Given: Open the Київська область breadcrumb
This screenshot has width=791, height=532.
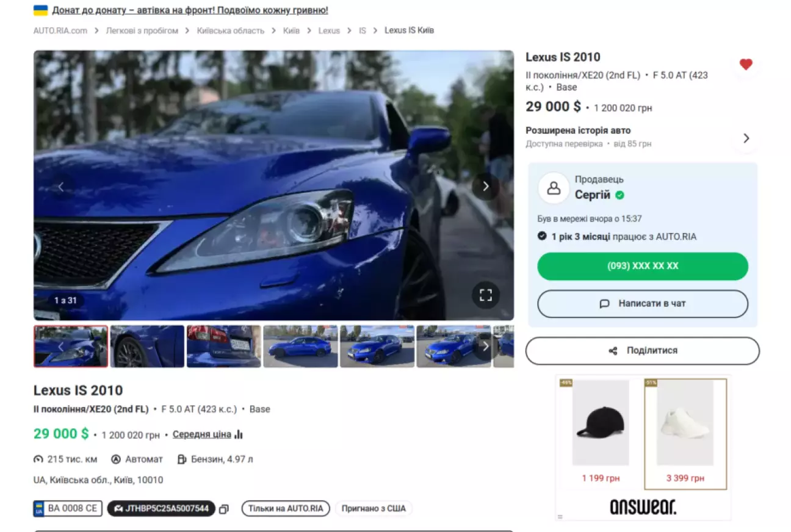Looking at the screenshot, I should point(230,31).
